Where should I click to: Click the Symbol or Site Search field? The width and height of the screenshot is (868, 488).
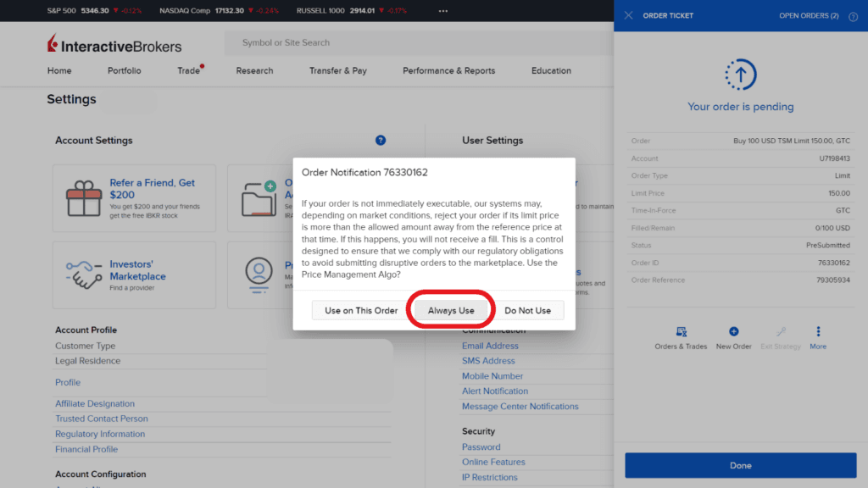pos(339,42)
